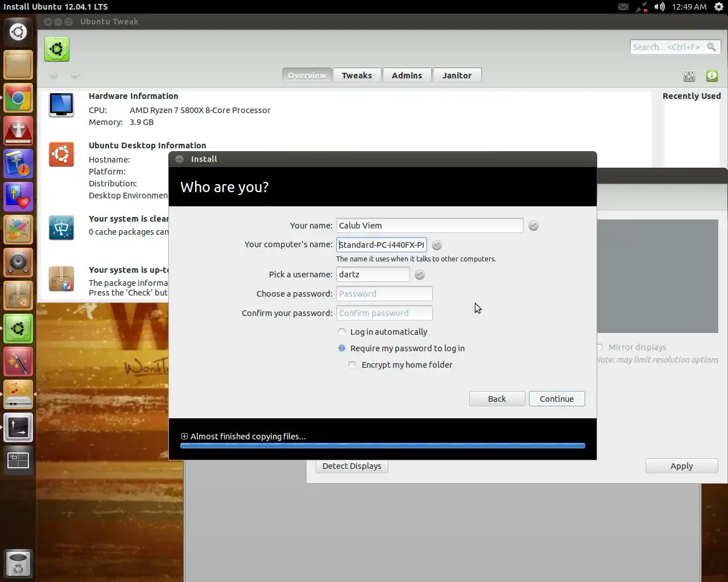Open the speaker sound app in launcher
The image size is (728, 582).
18,263
